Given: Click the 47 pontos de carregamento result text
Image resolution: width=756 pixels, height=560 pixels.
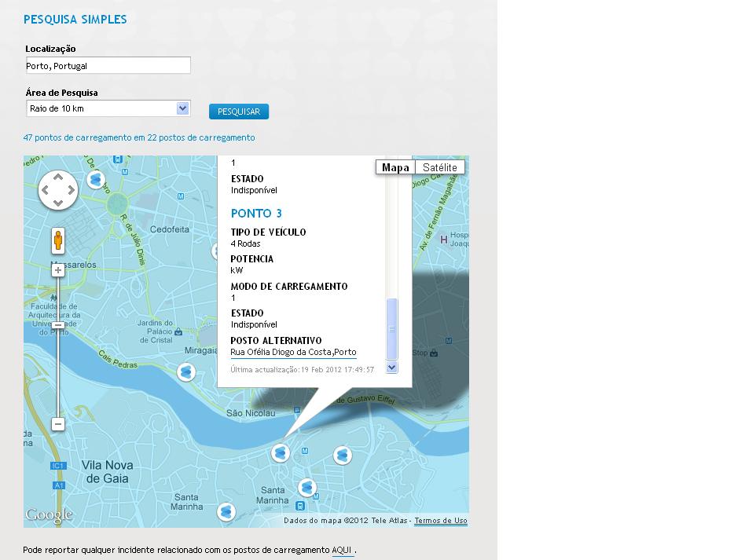Looking at the screenshot, I should (139, 137).
